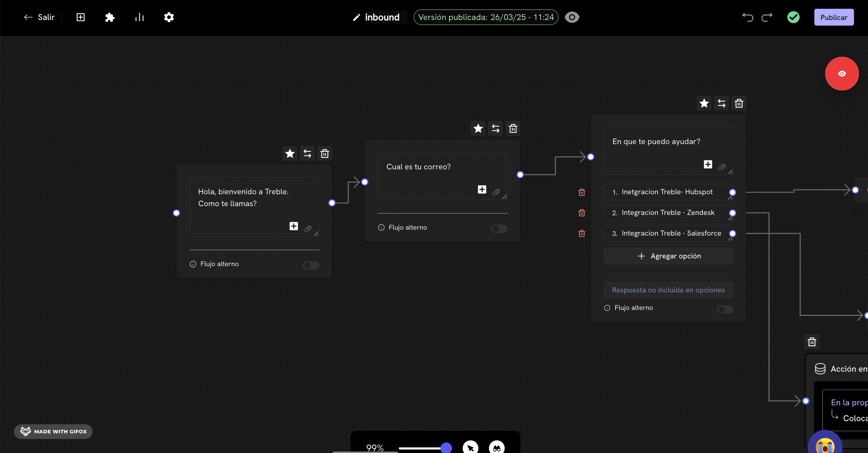Click Publicar button
This screenshot has height=453, width=868.
[834, 17]
